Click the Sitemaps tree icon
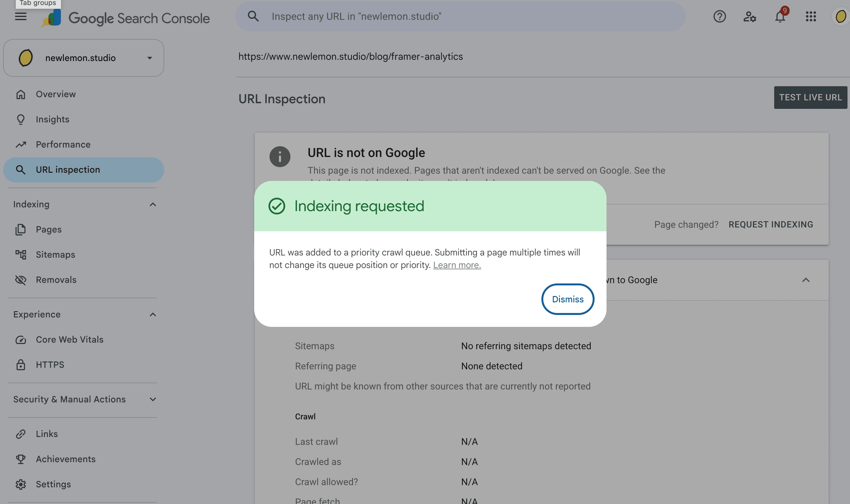The width and height of the screenshot is (850, 504). [21, 255]
